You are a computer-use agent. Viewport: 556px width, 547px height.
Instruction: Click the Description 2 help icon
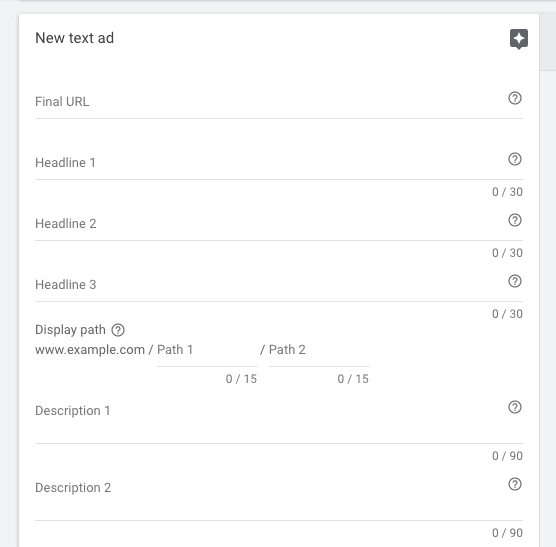click(515, 484)
